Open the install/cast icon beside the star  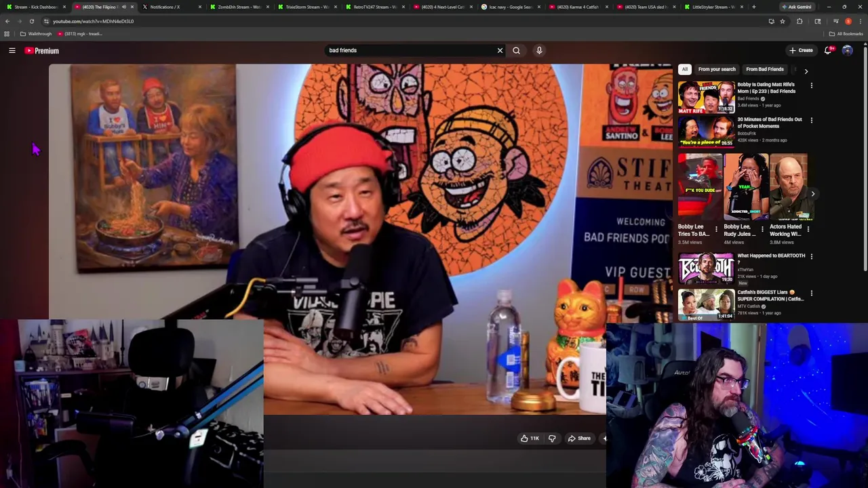771,21
